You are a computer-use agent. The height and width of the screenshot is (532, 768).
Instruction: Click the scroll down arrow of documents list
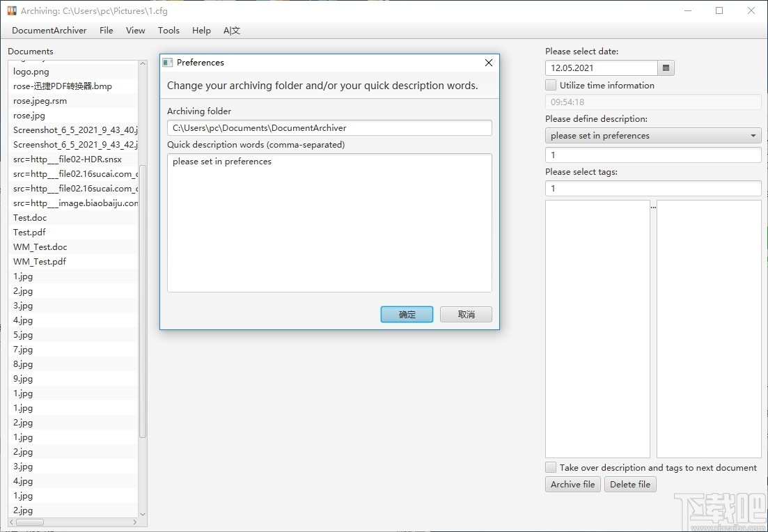click(x=143, y=515)
